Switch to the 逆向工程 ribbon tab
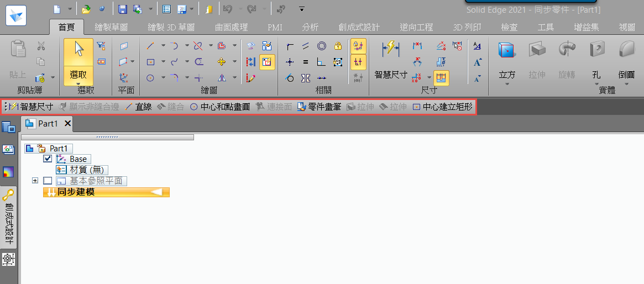Image resolution: width=644 pixels, height=284 pixels. 416,28
